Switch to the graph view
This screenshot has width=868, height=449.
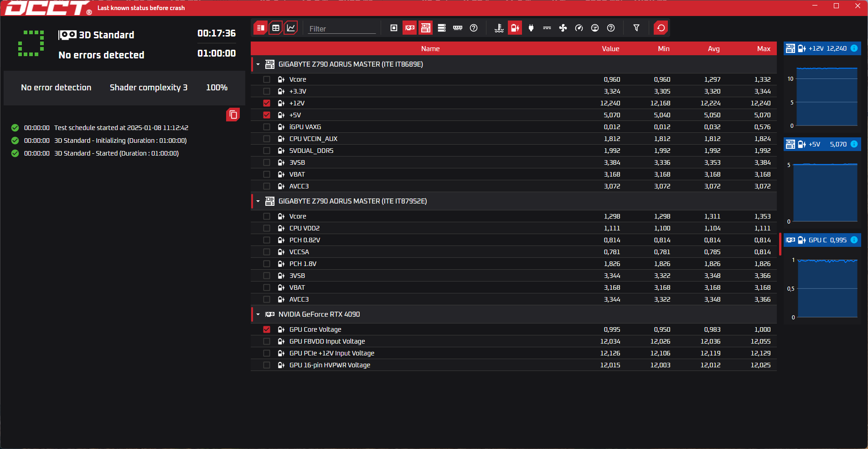(291, 28)
